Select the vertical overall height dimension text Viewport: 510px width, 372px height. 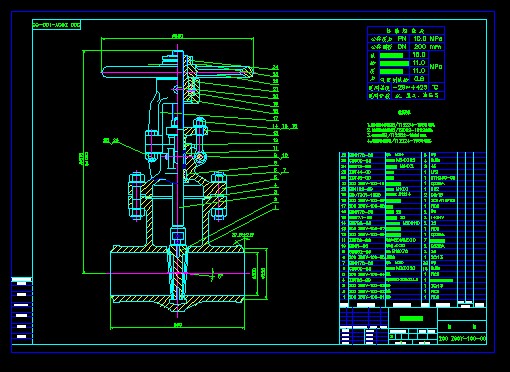[x=84, y=159]
